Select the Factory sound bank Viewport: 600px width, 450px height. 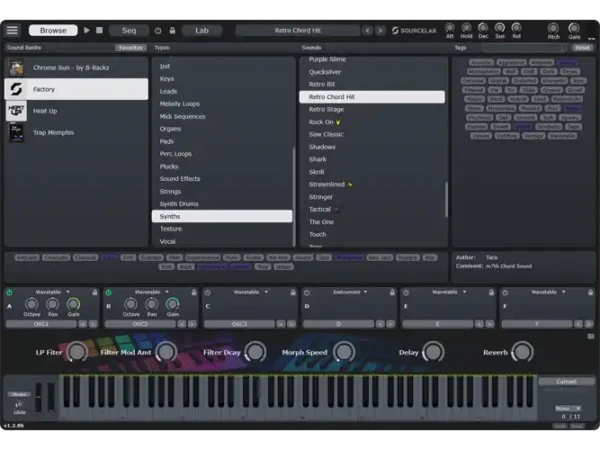click(x=76, y=89)
